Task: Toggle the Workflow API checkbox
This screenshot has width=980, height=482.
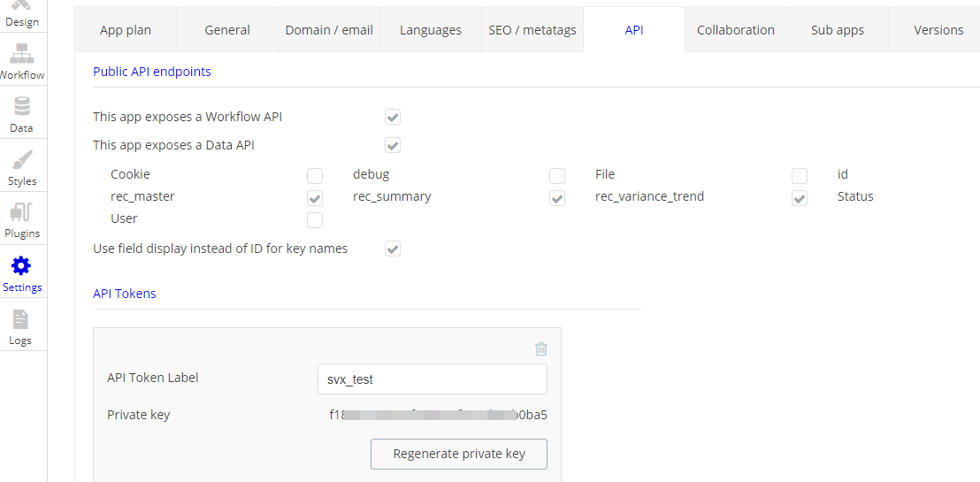Action: [393, 117]
